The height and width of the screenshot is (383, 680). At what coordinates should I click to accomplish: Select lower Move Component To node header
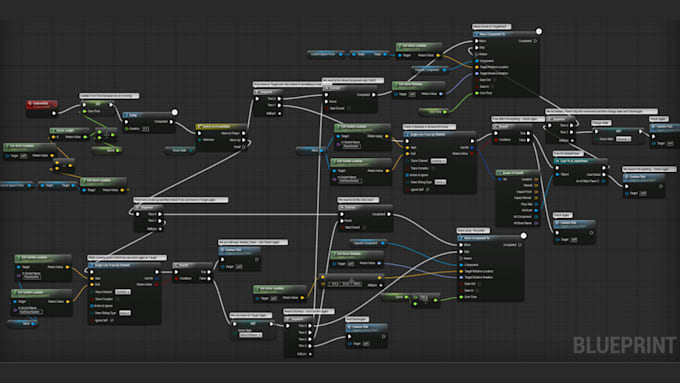(490, 238)
